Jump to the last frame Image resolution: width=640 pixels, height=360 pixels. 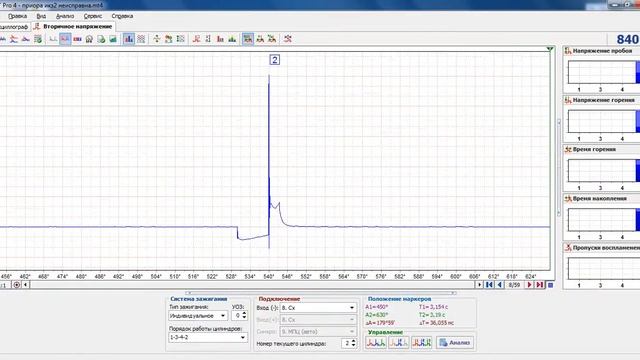point(540,285)
